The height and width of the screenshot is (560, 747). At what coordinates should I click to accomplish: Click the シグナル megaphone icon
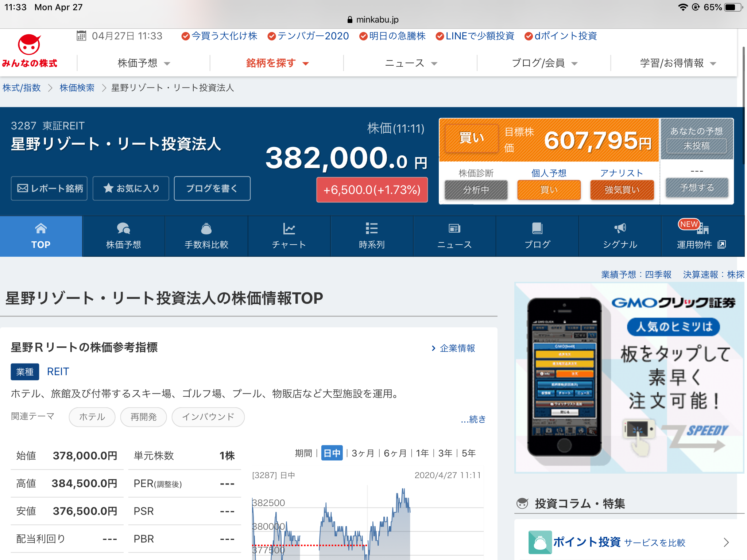point(620,228)
